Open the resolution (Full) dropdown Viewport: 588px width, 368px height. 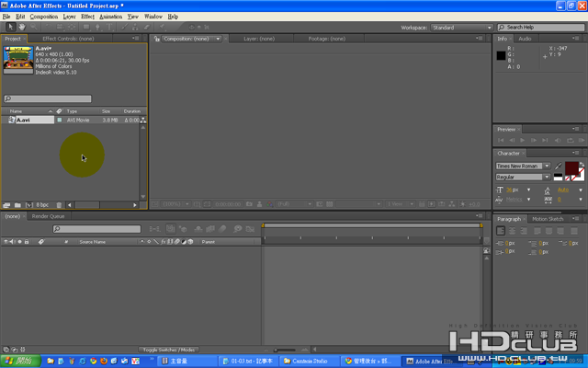click(x=294, y=204)
